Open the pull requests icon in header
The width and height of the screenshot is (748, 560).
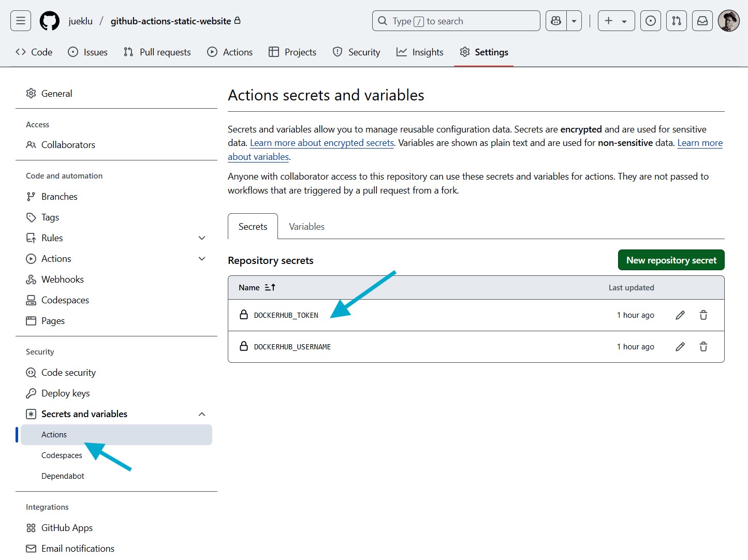point(676,21)
